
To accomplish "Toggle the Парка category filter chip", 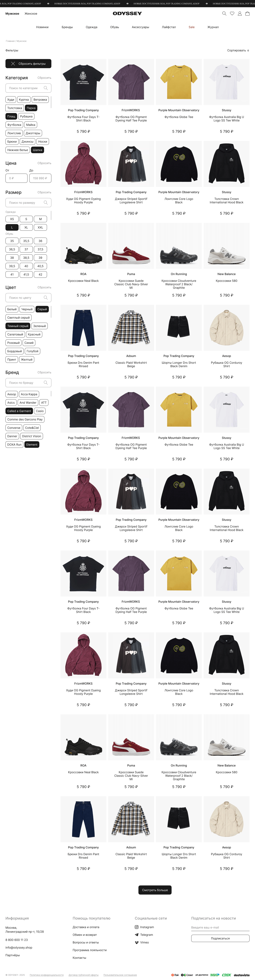I will point(31,108).
